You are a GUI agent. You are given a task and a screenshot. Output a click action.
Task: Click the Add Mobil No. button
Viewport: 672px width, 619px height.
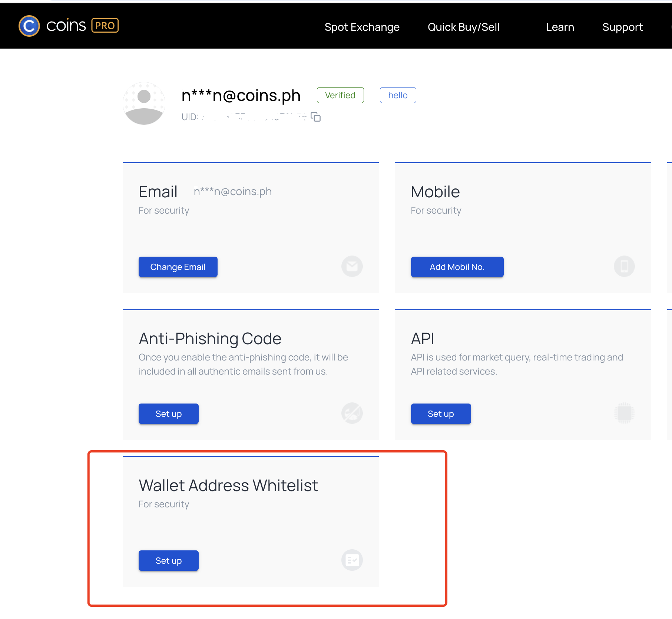pyautogui.click(x=457, y=267)
